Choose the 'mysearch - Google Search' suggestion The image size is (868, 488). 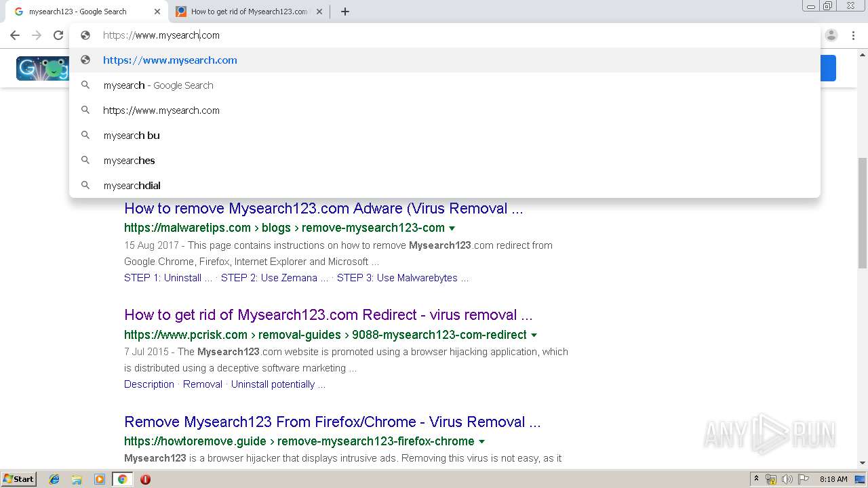pyautogui.click(x=445, y=85)
